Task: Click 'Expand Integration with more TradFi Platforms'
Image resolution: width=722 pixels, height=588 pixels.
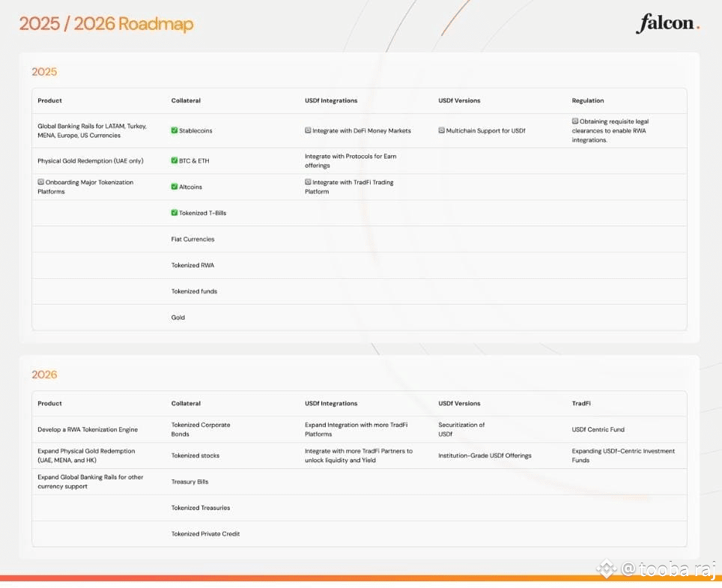Action: pos(356,430)
